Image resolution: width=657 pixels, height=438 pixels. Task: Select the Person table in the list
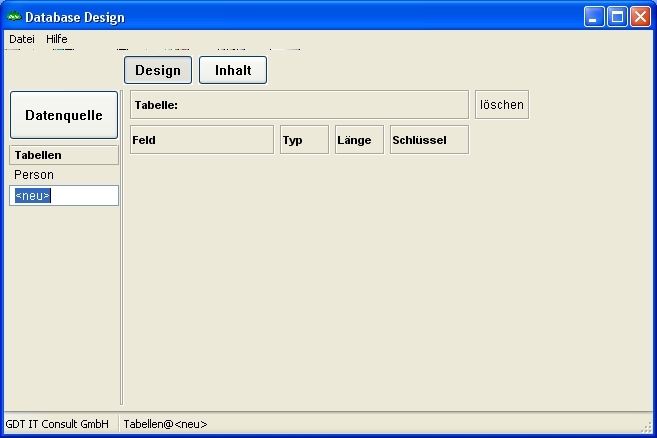(35, 175)
